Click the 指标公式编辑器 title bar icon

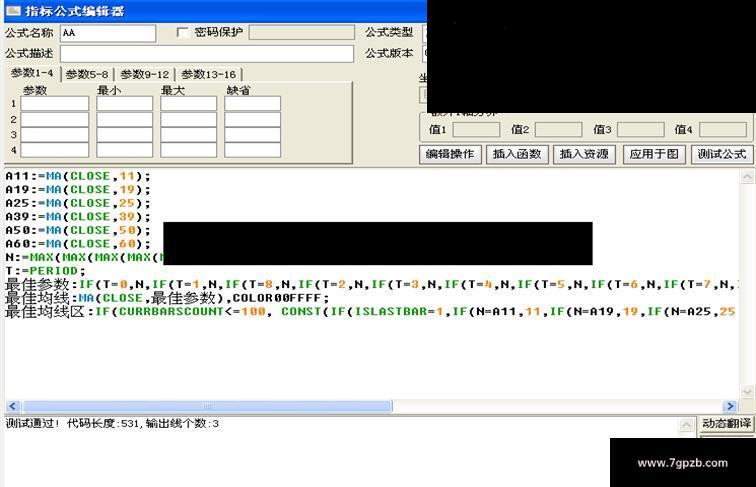tap(13, 10)
